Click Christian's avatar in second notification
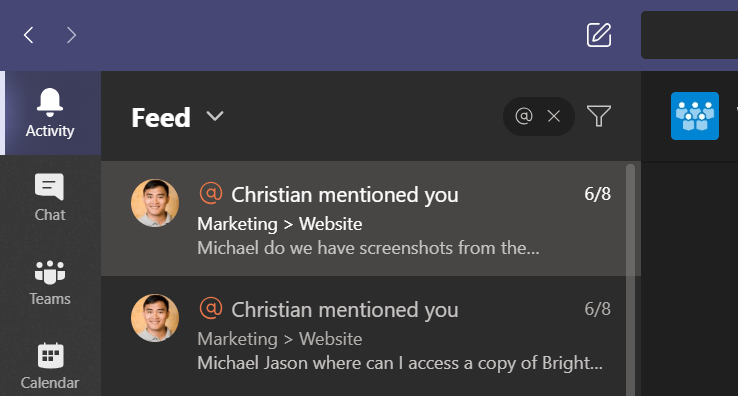738x396 pixels. click(x=155, y=318)
